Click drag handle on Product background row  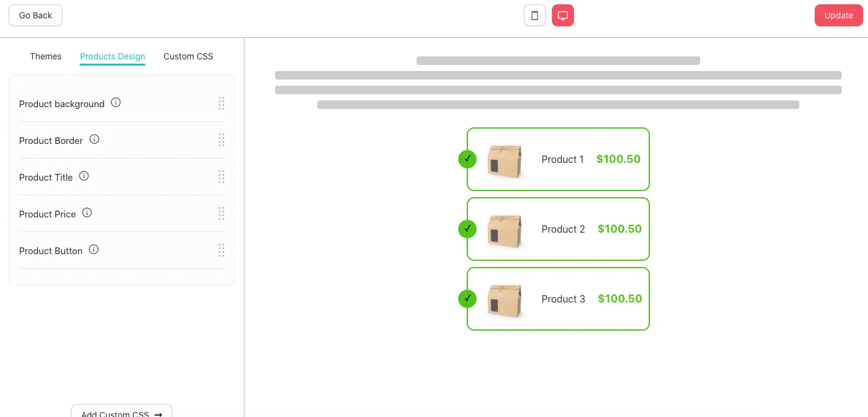coord(221,103)
